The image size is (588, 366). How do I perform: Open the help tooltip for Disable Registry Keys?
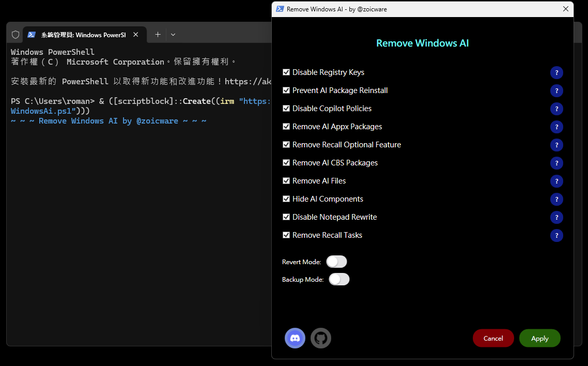(556, 72)
